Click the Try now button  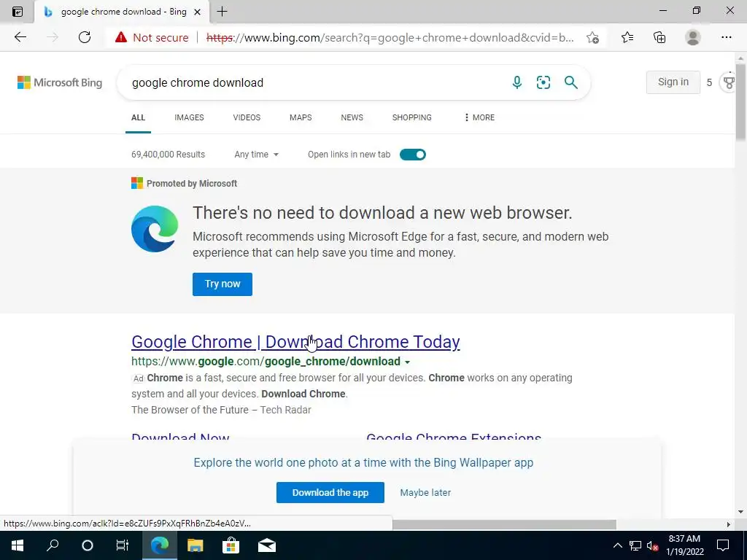coord(222,284)
